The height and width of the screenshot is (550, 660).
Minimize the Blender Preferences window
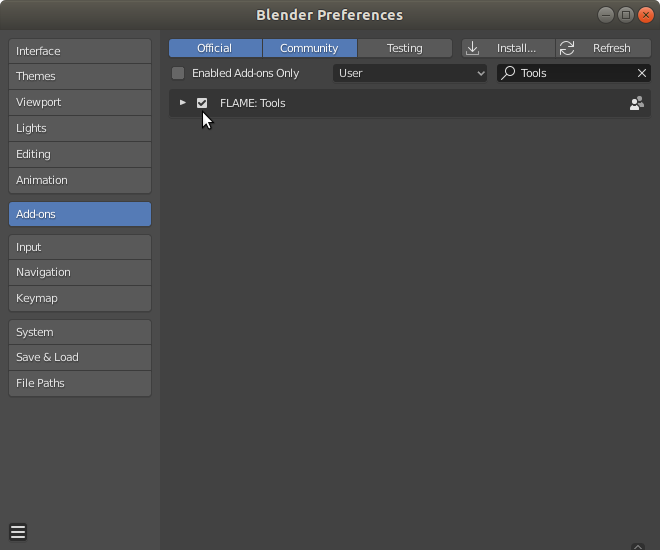pos(606,15)
